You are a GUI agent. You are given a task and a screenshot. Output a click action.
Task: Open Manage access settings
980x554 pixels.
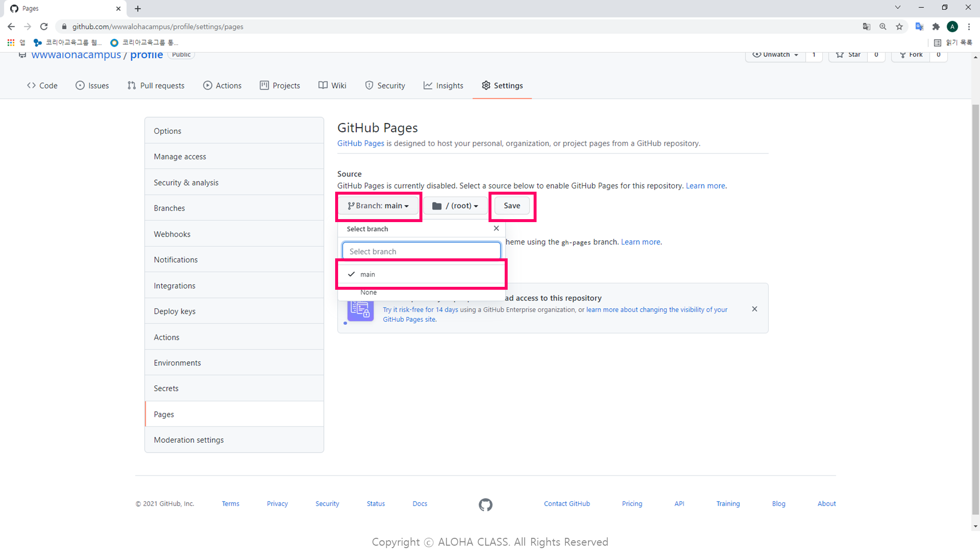click(234, 156)
